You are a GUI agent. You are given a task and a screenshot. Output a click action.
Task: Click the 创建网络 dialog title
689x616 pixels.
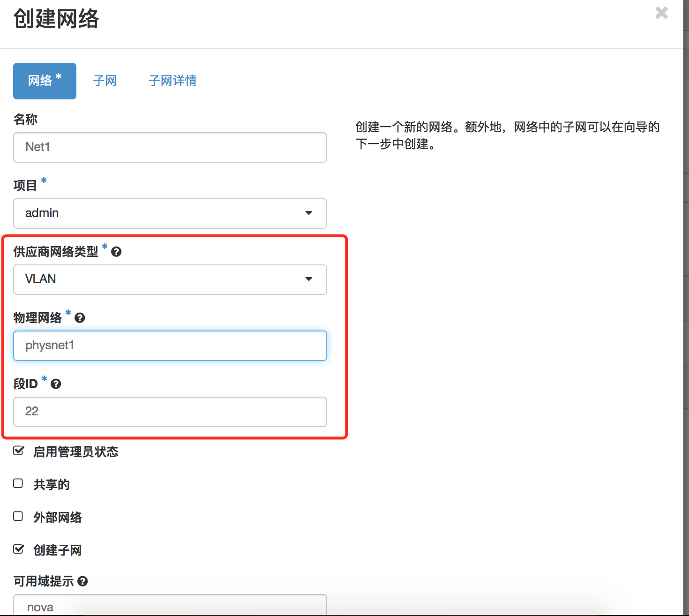[56, 19]
